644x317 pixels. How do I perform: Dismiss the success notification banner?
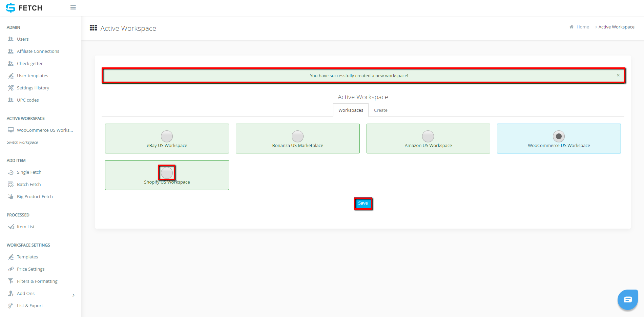618,75
